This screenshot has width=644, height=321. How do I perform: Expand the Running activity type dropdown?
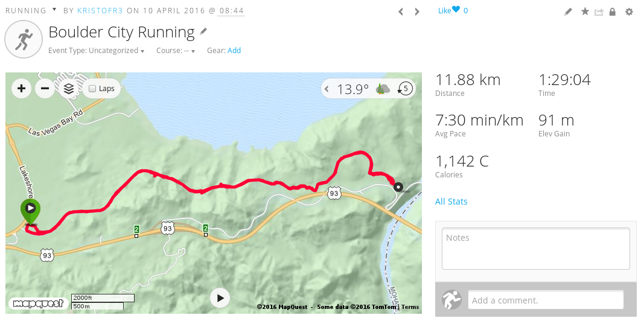pos(54,9)
